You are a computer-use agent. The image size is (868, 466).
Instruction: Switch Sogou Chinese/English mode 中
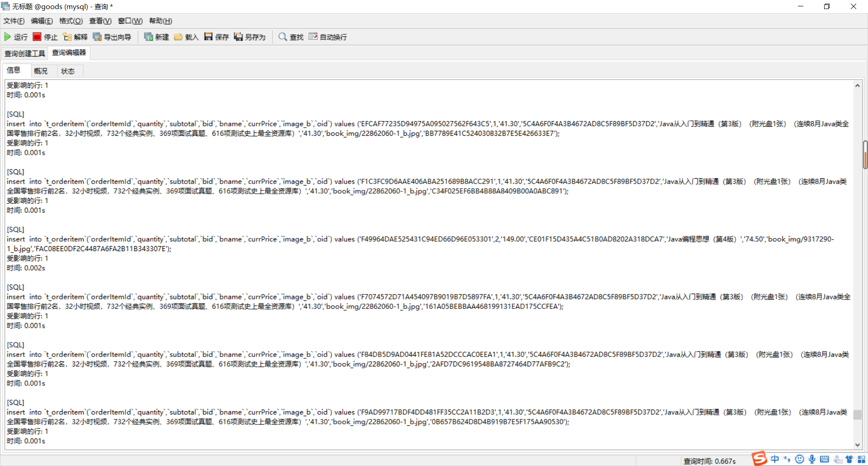click(775, 459)
